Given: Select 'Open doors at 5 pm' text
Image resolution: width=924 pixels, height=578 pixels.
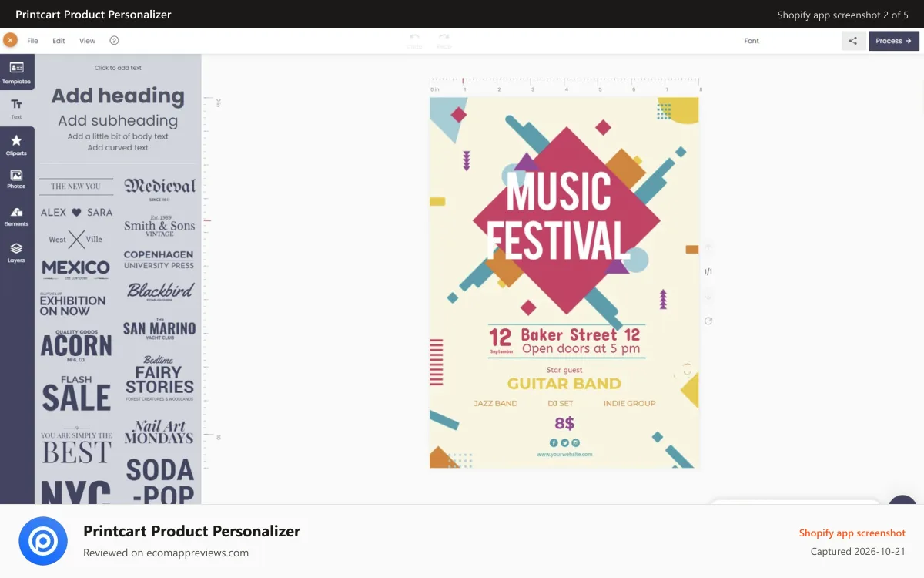Looking at the screenshot, I should pos(581,348).
